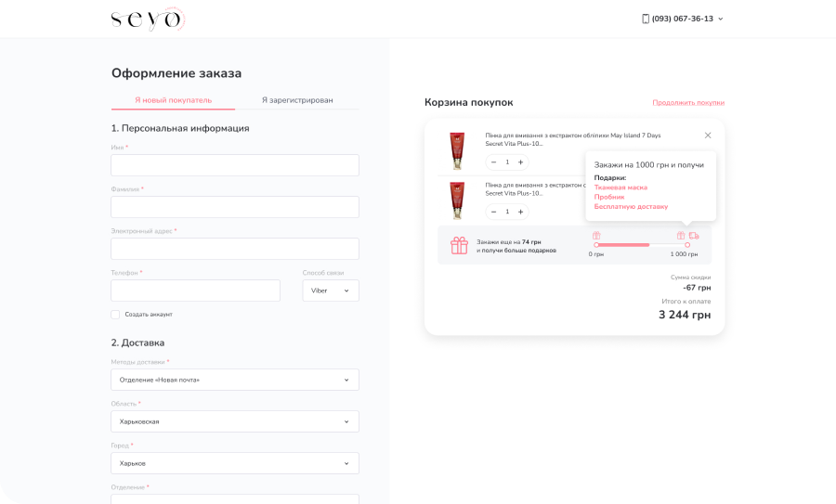This screenshot has width=836, height=504.
Task: Click the phone icon in header
Action: click(x=646, y=19)
